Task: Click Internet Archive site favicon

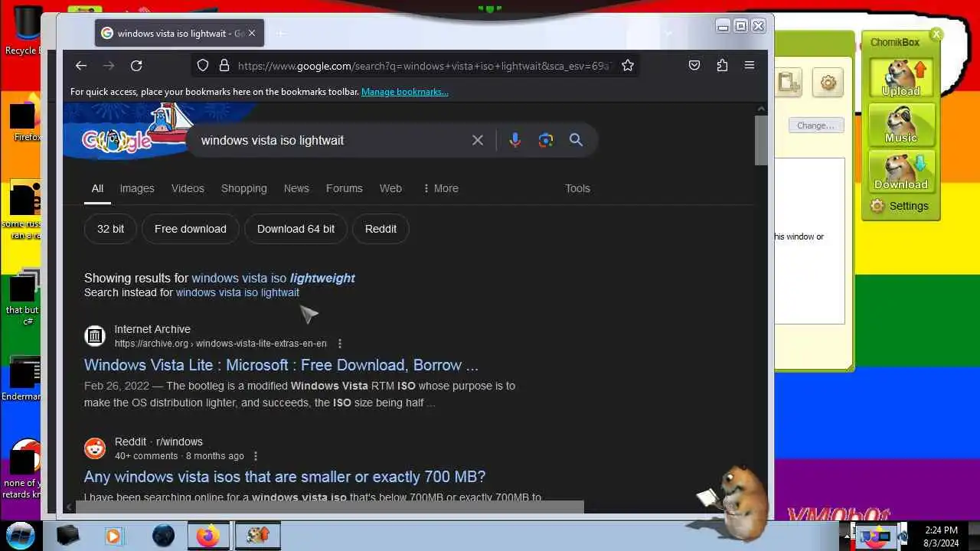Action: click(x=95, y=336)
